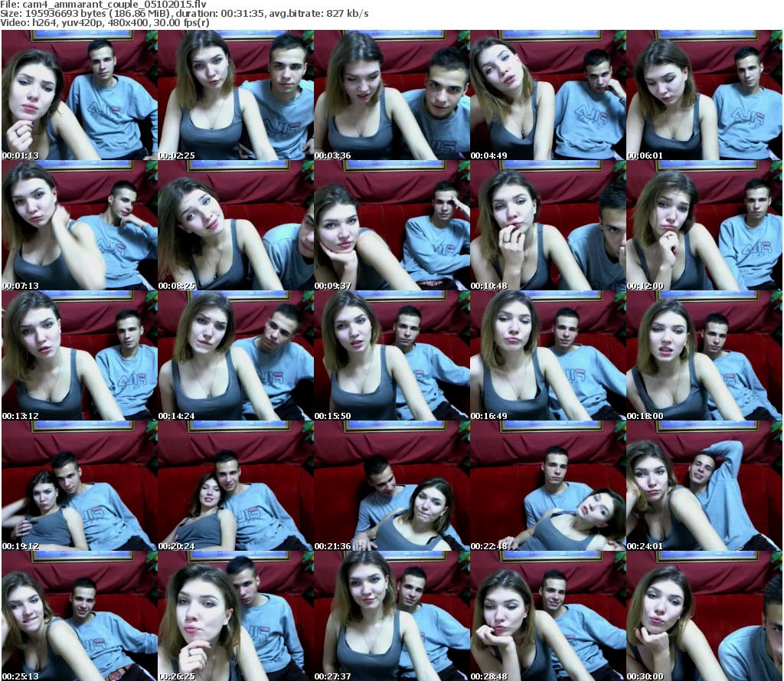This screenshot has width=784, height=681.
Task: Click the 00:25:13 preview frame
Action: [x=80, y=616]
